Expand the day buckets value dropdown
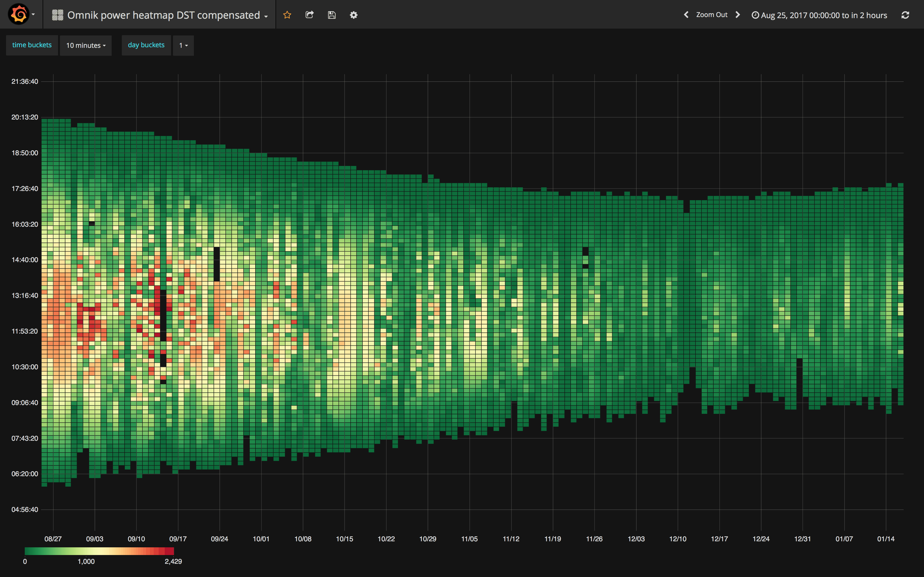Image resolution: width=924 pixels, height=577 pixels. [183, 45]
